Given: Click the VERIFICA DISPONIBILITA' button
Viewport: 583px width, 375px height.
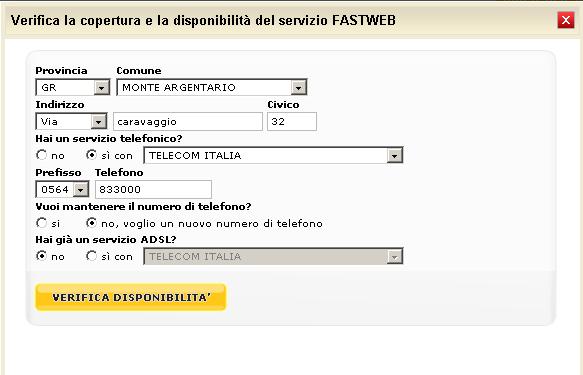Looking at the screenshot, I should pos(131,297).
